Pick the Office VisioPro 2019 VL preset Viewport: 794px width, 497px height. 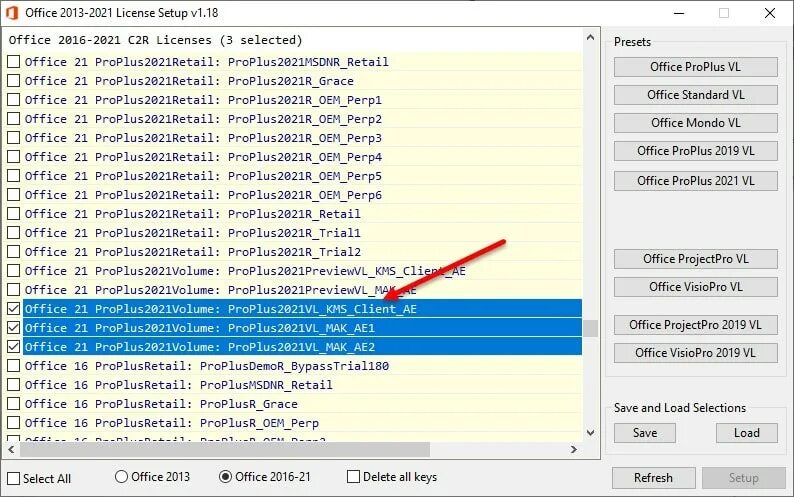pos(696,353)
